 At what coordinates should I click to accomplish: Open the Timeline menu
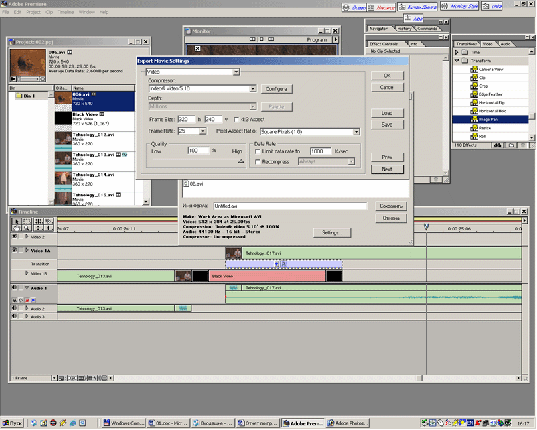[x=66, y=12]
